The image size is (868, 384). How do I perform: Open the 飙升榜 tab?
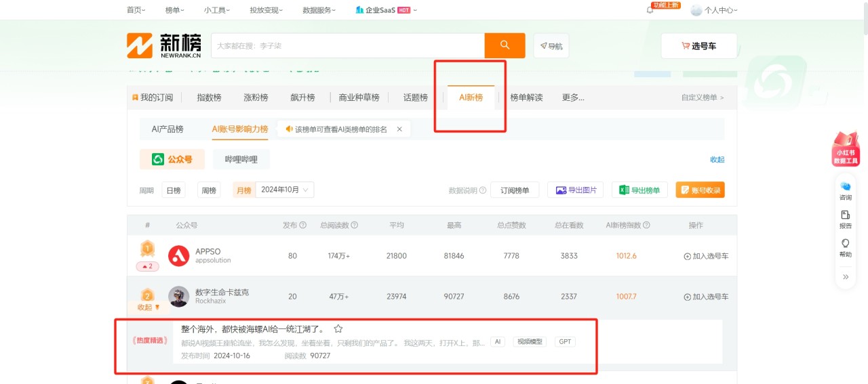point(302,98)
